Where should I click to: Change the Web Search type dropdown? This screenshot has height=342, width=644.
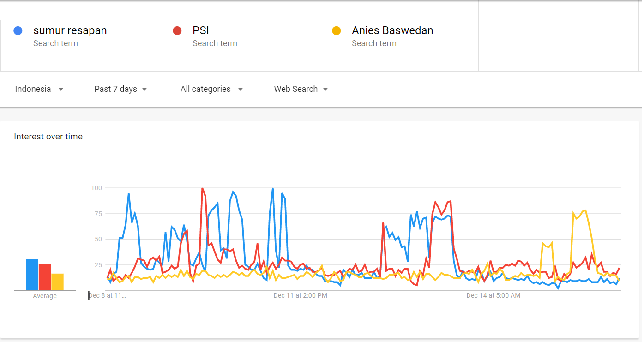click(301, 89)
